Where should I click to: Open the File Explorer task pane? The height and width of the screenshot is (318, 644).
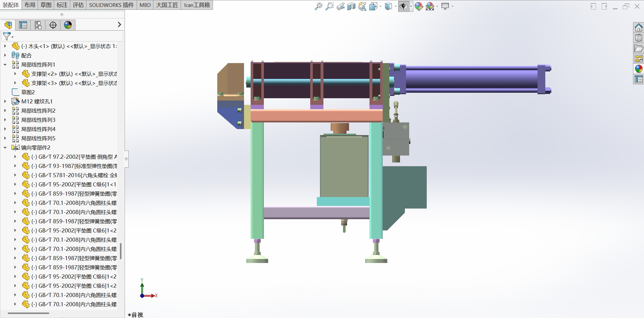tap(639, 48)
